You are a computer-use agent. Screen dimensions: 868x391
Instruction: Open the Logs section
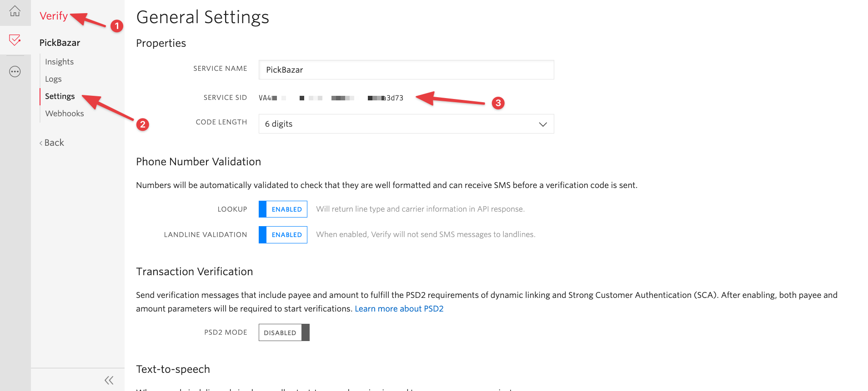tap(53, 79)
